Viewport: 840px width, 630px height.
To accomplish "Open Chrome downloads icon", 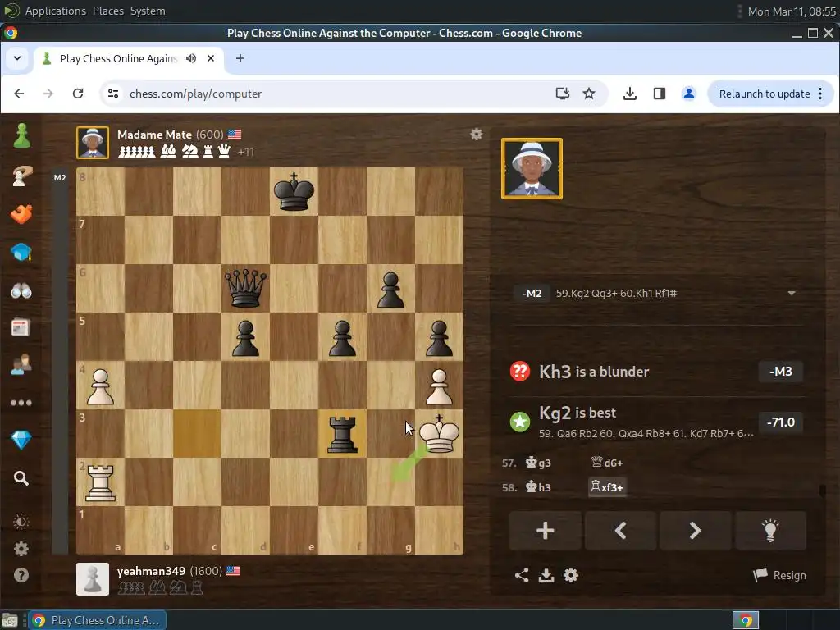I will [630, 94].
